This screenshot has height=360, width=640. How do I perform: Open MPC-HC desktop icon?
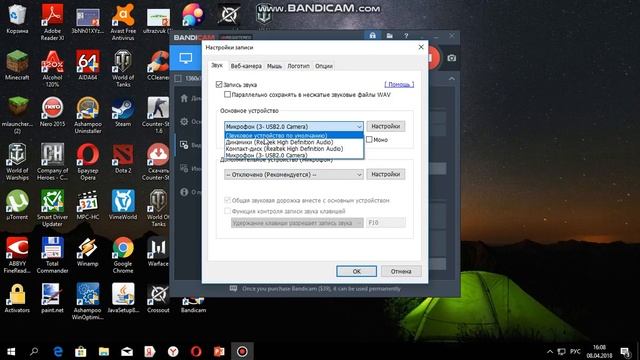[x=88, y=205]
